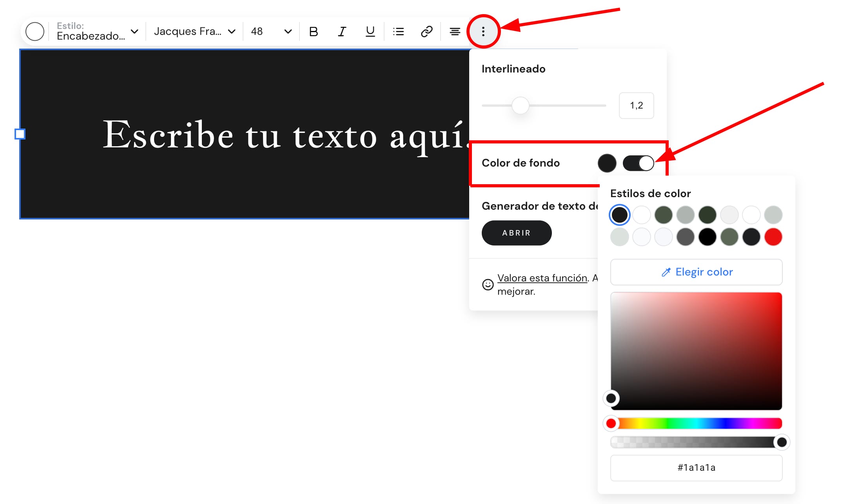Toggle bold formatting
This screenshot has height=504, width=849.
point(313,31)
